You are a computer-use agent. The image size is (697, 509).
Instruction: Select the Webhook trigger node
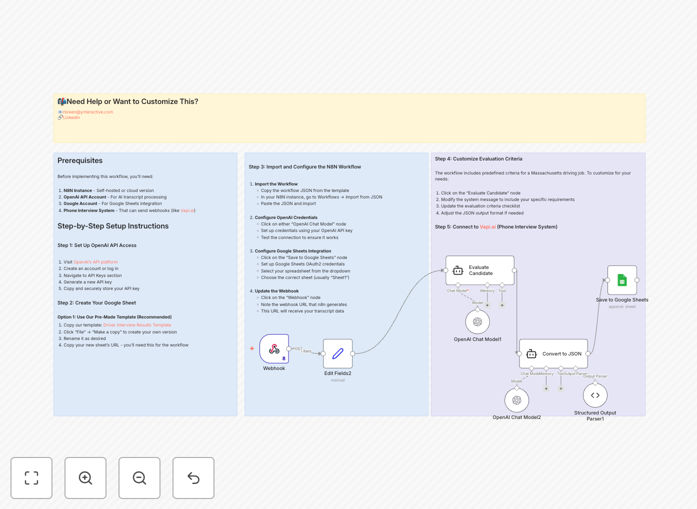[x=274, y=349]
